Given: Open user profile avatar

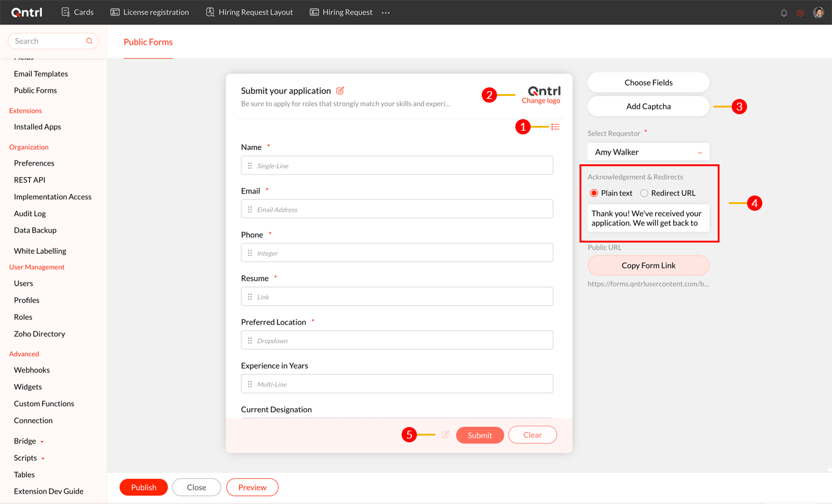Looking at the screenshot, I should click(x=819, y=13).
